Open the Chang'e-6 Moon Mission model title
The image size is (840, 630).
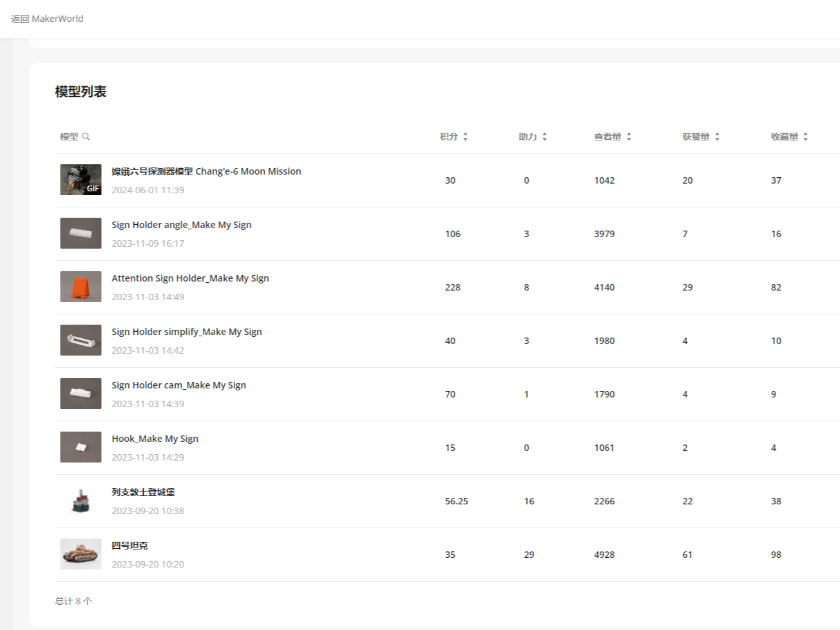coord(206,171)
